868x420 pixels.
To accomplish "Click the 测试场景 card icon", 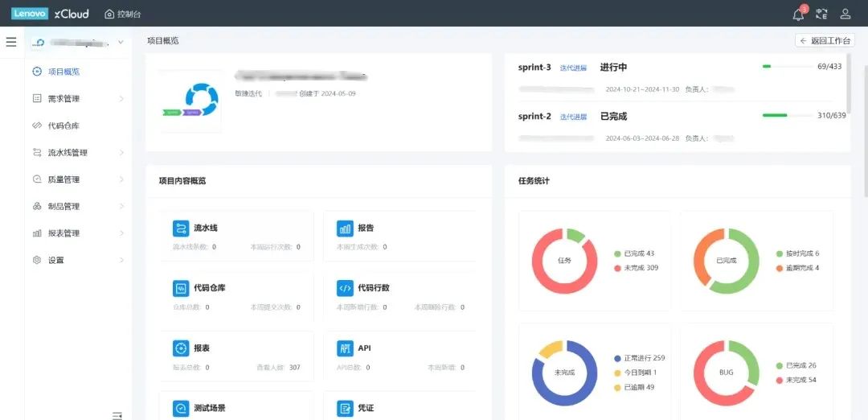I will pyautogui.click(x=181, y=409).
